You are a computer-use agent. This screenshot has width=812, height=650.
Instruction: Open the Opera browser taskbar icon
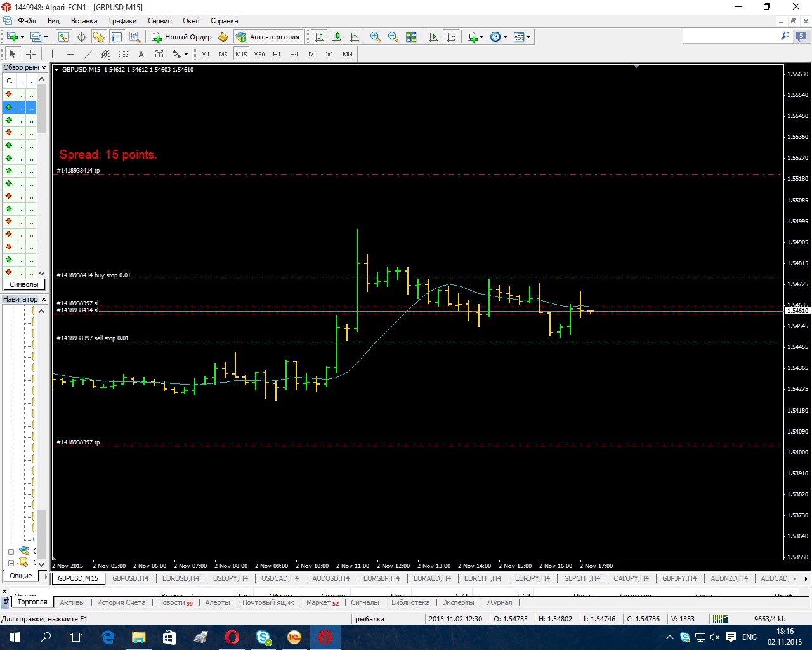coord(232,637)
